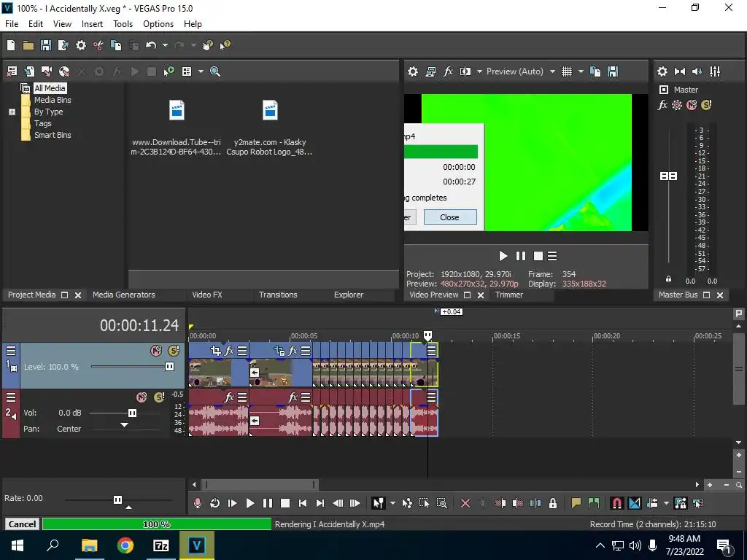Click the What's This help icon
The width and height of the screenshot is (747, 560).
tap(225, 45)
